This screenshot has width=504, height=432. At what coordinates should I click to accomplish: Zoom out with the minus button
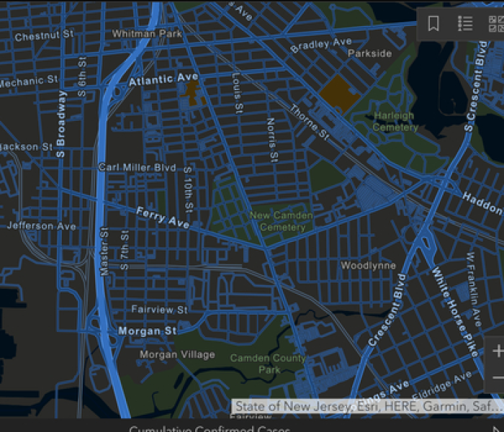click(x=498, y=378)
